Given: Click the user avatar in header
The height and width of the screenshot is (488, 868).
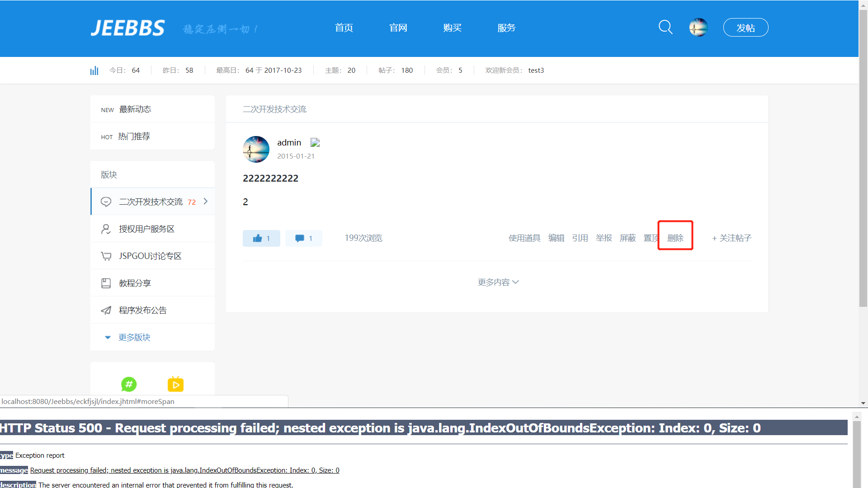Looking at the screenshot, I should (698, 27).
